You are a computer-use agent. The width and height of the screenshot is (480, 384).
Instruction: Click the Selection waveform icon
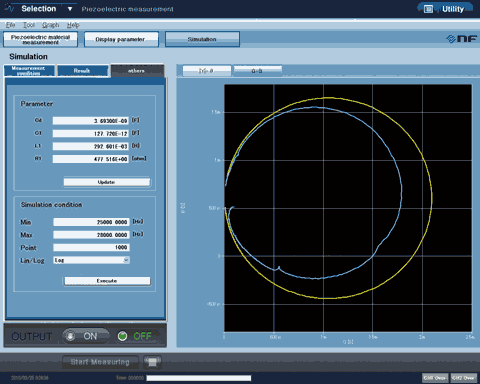(9, 8)
